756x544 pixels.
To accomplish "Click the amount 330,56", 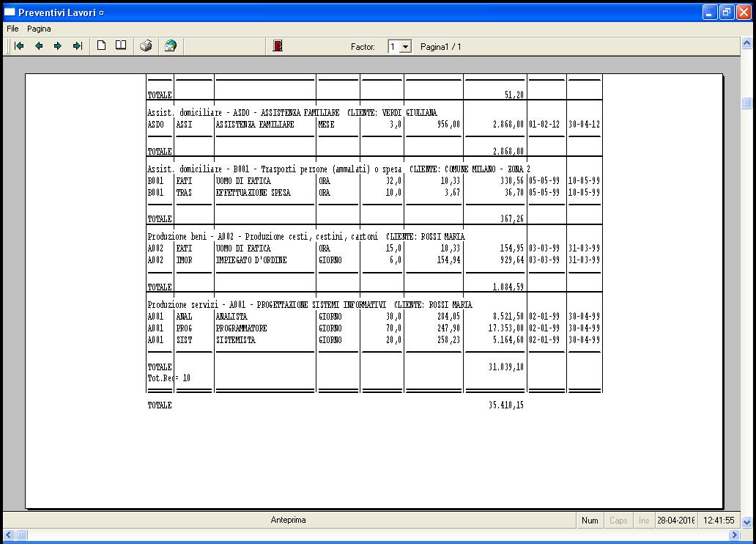I will point(511,181).
